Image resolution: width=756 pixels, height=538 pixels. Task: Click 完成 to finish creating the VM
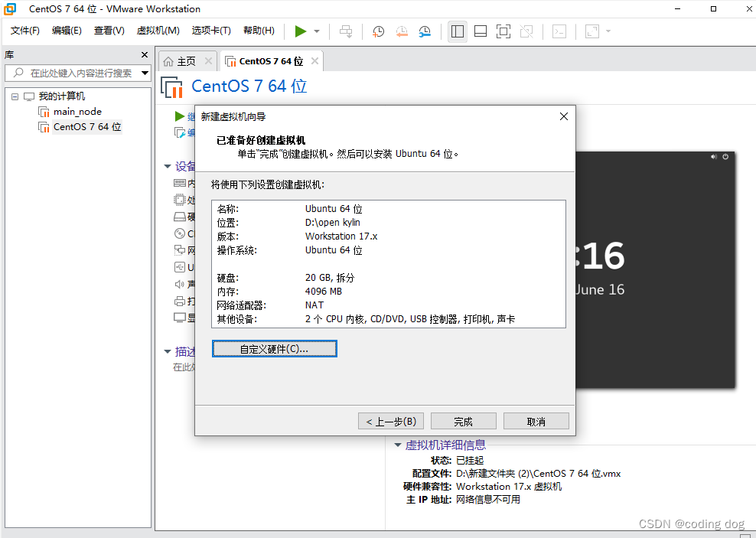463,420
